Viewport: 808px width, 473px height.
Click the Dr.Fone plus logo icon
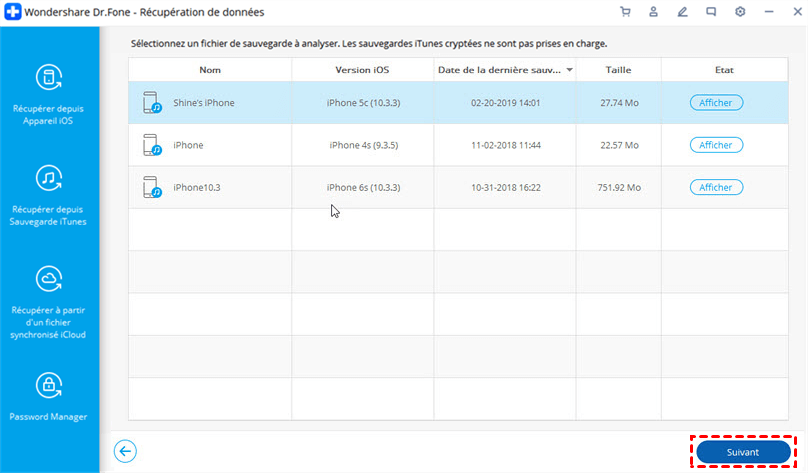pos(12,12)
